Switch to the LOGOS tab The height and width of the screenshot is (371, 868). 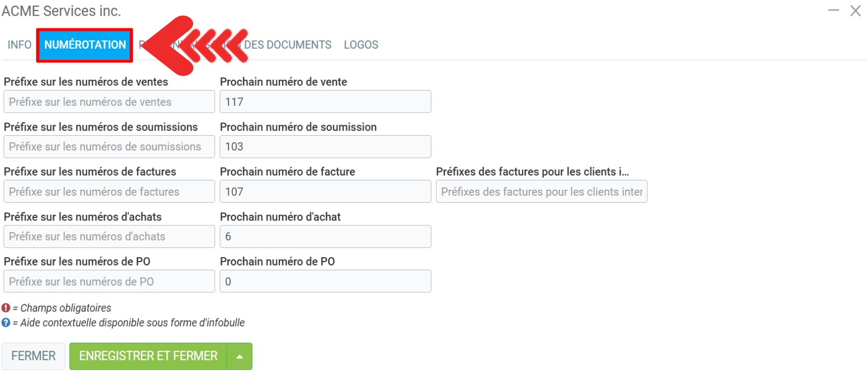coord(361,45)
